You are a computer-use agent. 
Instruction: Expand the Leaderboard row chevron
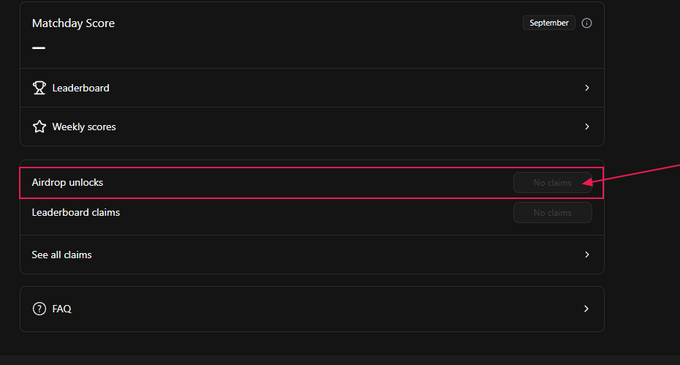(587, 88)
